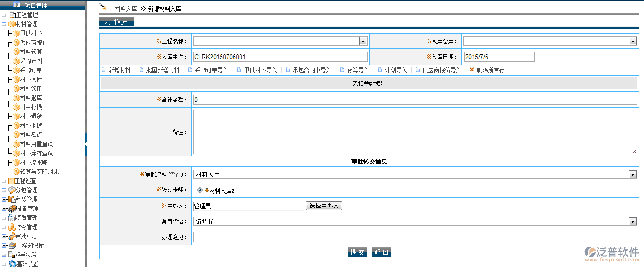
Task: Click the 材料预算 cube icon
Action: pos(16,52)
